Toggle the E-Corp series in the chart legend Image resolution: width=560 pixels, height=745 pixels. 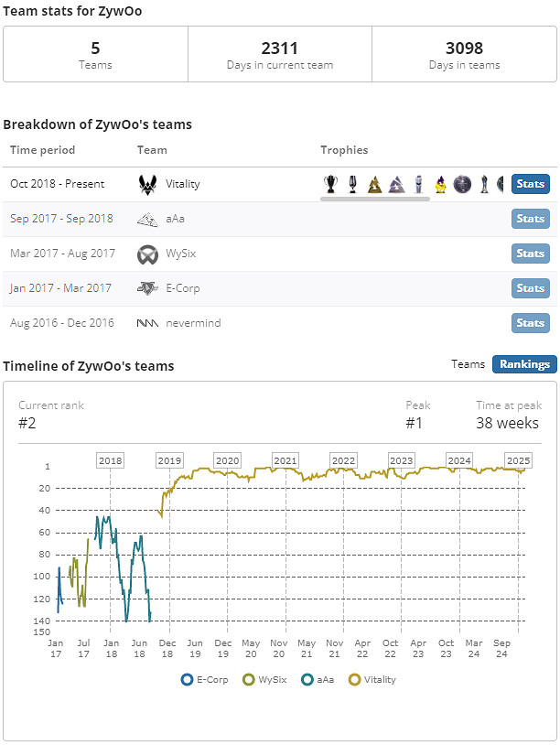point(186,679)
